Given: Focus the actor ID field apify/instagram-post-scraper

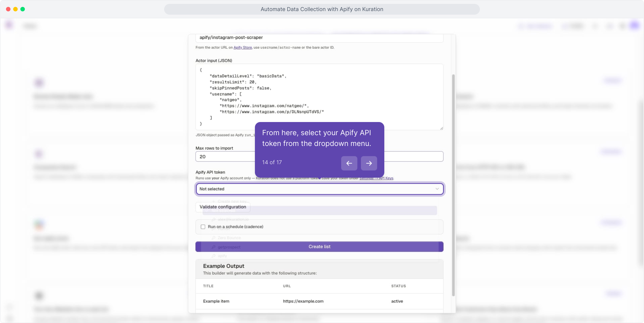Looking at the screenshot, I should tap(319, 38).
